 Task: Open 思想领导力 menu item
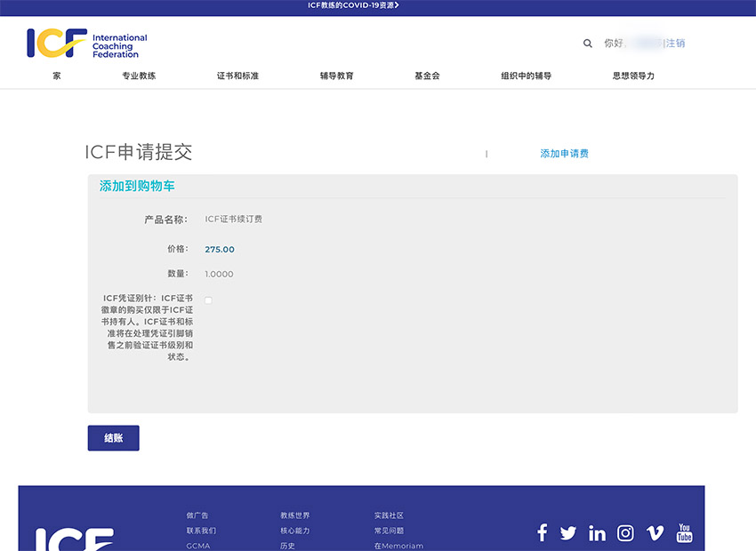tap(633, 76)
